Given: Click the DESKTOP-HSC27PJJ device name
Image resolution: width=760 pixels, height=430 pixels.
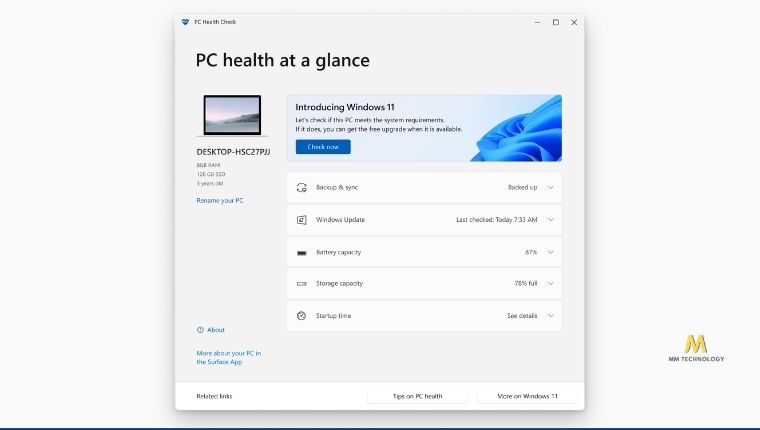Looking at the screenshot, I should coord(233,152).
